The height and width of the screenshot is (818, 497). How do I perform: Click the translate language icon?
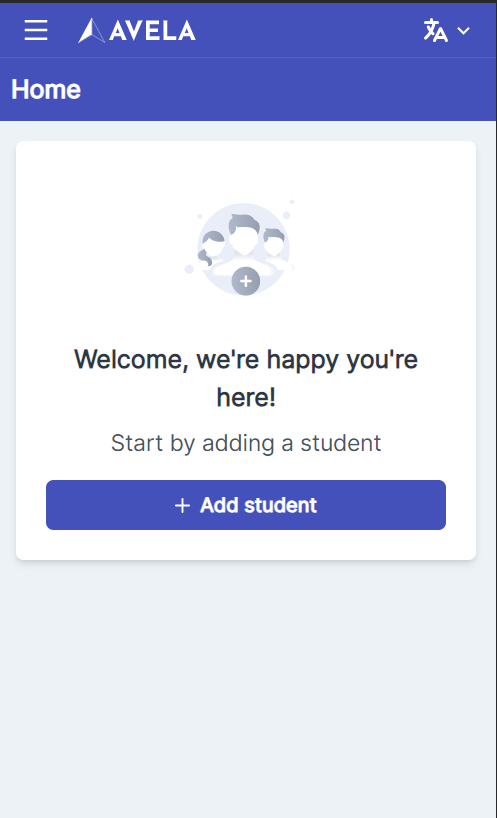(435, 30)
